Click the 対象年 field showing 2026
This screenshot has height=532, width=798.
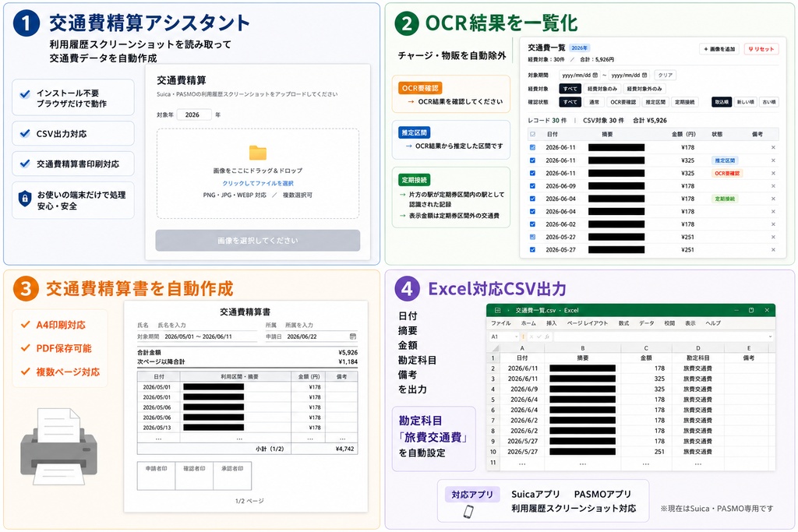[x=194, y=115]
